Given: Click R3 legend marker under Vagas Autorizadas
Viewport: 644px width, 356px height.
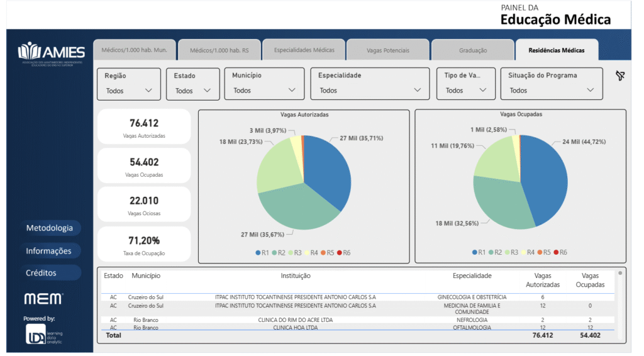Looking at the screenshot, I should click(291, 252).
